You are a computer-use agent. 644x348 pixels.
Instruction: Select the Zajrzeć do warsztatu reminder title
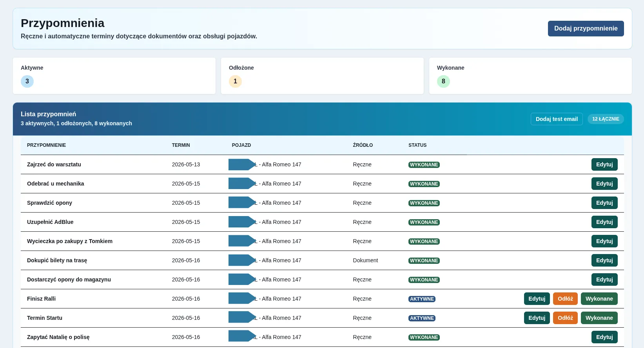54,164
